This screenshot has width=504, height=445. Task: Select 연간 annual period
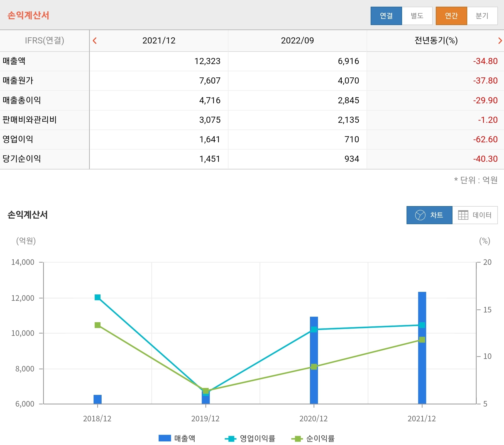click(451, 16)
